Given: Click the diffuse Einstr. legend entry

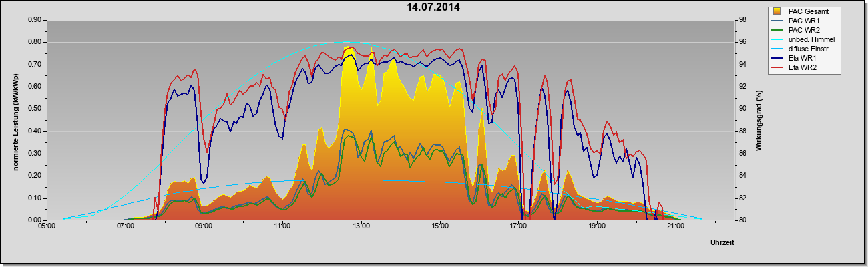Looking at the screenshot, I should point(804,49).
